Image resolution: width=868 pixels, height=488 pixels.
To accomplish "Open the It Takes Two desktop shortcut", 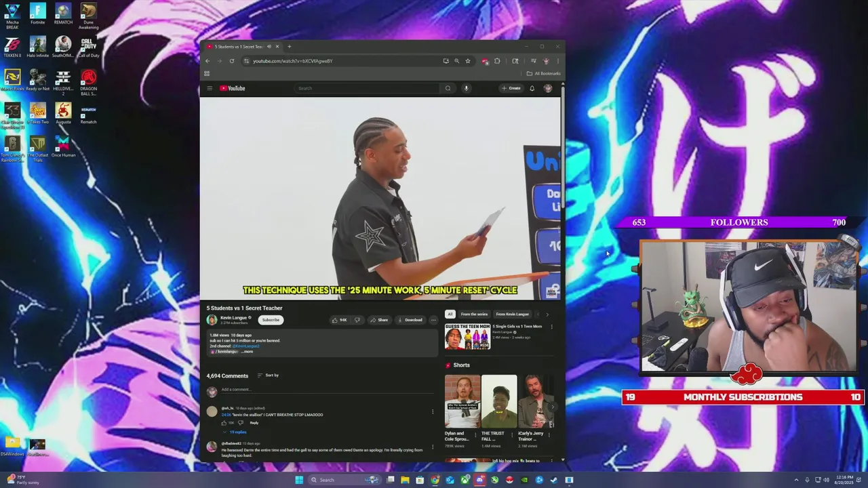I will click(38, 114).
